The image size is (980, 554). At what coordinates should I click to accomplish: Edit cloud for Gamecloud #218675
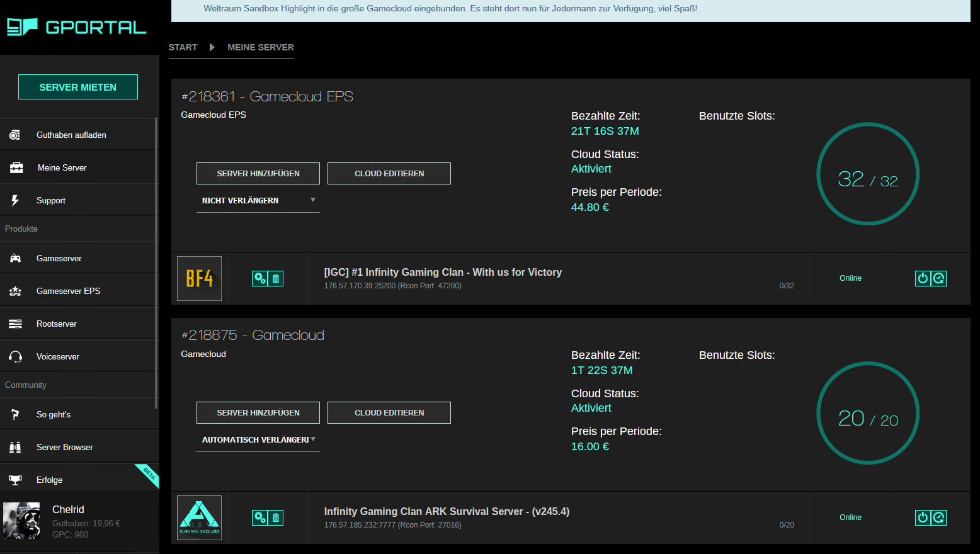(389, 412)
